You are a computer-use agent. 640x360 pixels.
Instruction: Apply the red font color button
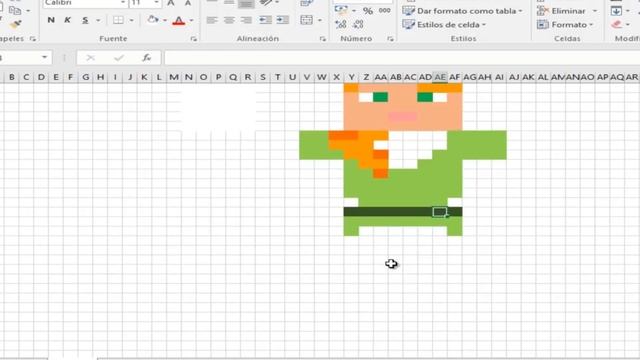[179, 20]
